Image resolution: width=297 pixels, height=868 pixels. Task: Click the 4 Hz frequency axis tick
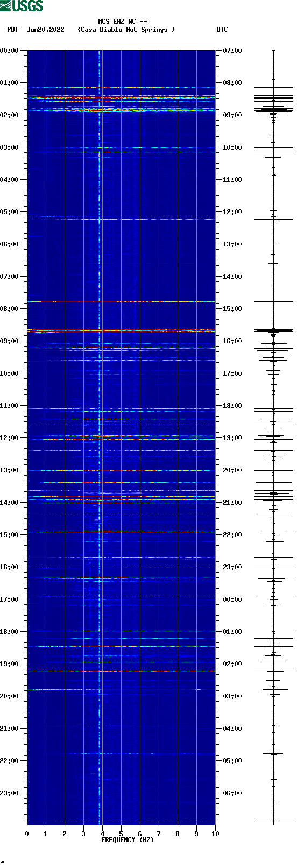[x=102, y=834]
